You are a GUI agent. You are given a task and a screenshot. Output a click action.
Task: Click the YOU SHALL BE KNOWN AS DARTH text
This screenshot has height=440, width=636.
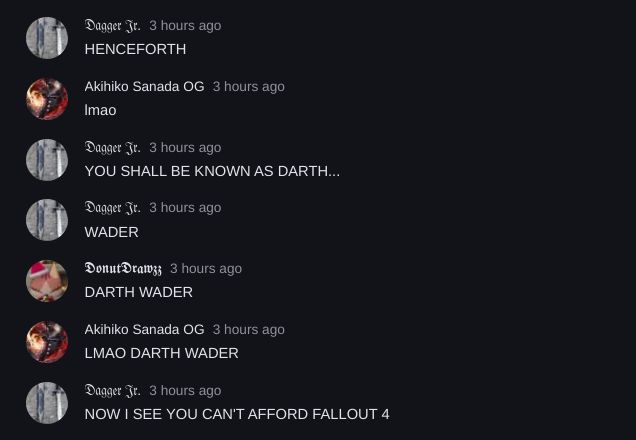click(212, 171)
